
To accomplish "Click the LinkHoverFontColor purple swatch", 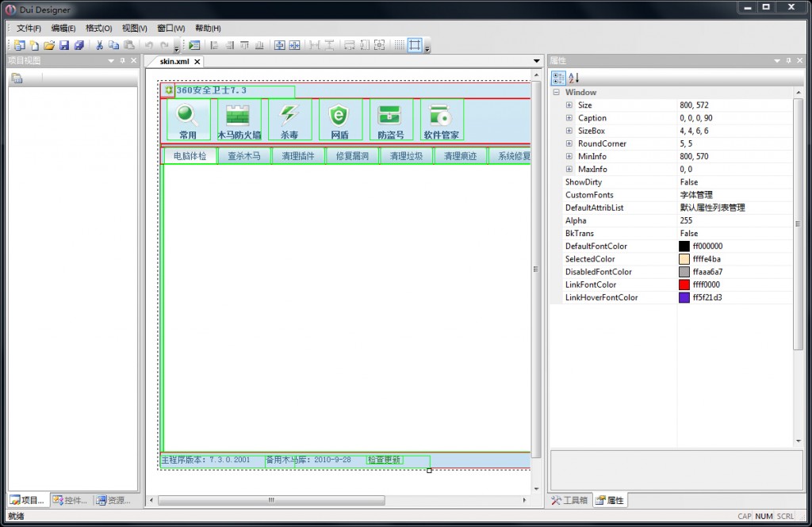I will (684, 298).
